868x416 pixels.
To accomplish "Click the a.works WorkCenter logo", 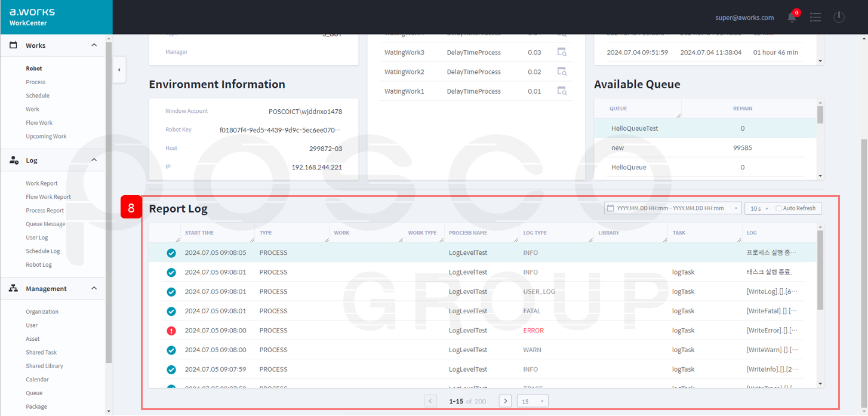I will coord(32,17).
